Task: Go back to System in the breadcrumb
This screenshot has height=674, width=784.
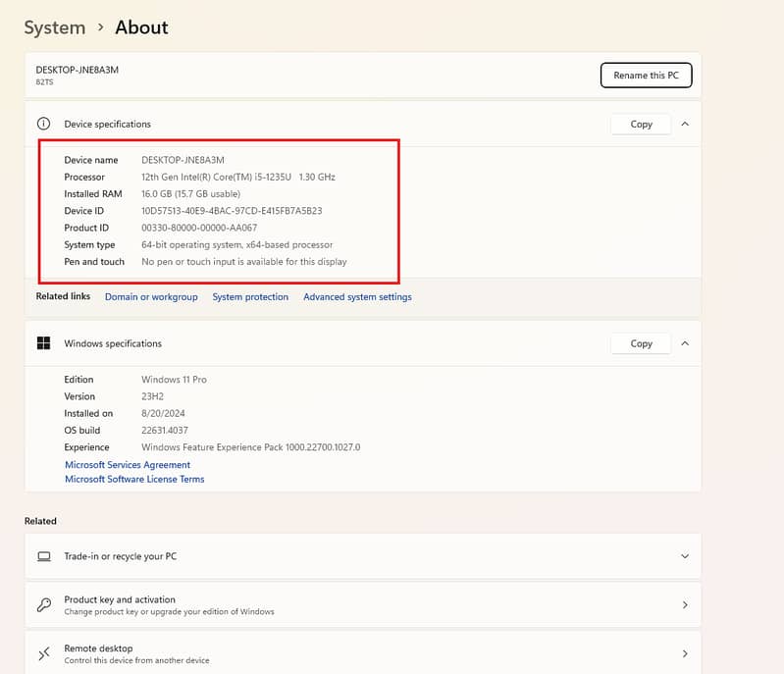Action: (x=54, y=27)
